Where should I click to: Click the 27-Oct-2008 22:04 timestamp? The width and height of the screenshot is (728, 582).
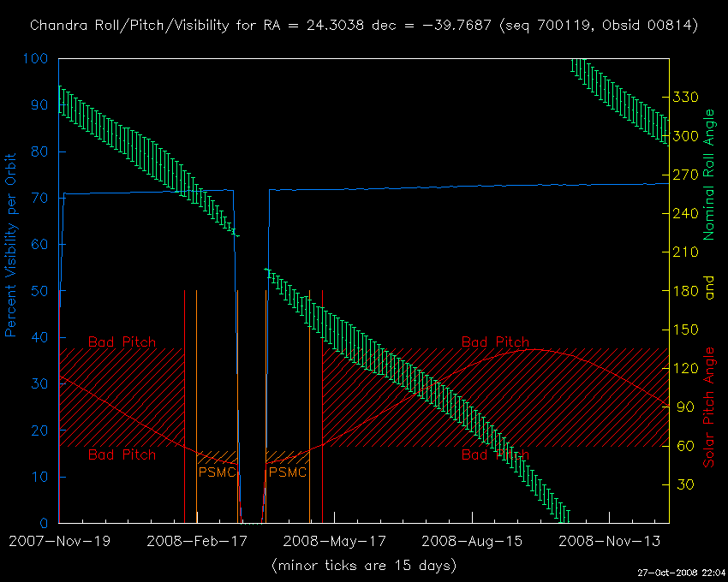[682, 572]
